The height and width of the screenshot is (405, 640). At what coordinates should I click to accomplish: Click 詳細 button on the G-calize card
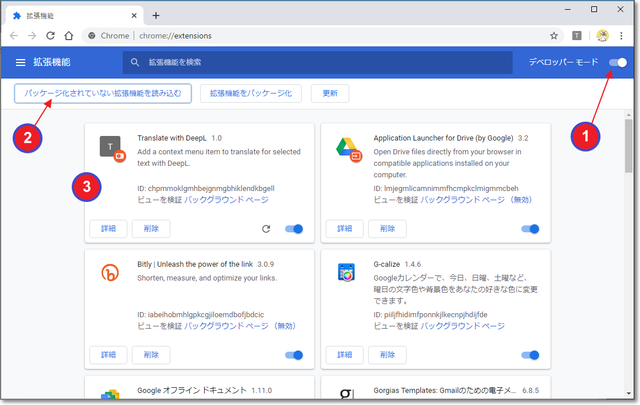click(343, 355)
